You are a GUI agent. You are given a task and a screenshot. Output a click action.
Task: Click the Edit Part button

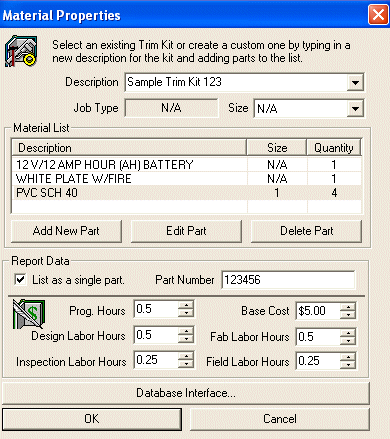pos(186,231)
